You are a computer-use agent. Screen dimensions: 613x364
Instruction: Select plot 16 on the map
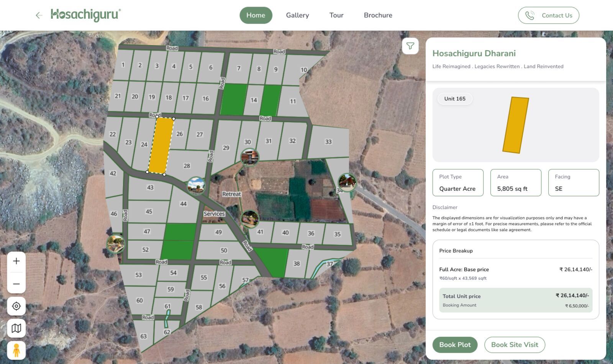point(206,98)
